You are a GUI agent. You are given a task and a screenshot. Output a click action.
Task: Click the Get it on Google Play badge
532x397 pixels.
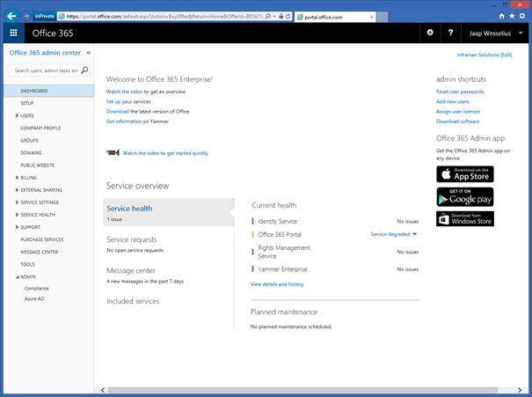pos(465,196)
